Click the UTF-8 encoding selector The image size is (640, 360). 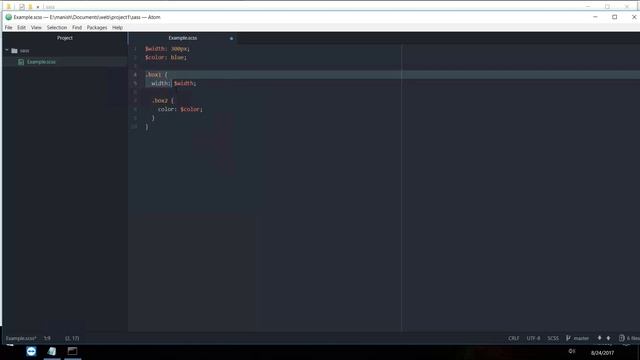coord(533,338)
